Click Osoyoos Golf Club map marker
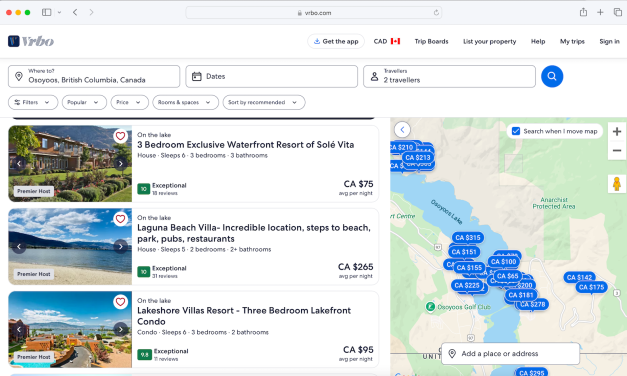627x376 pixels. pos(430,307)
